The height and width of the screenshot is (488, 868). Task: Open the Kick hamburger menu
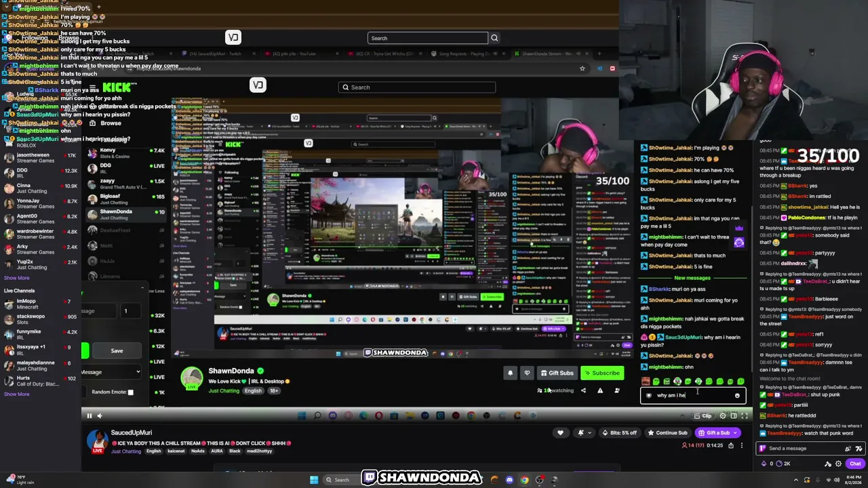(93, 87)
